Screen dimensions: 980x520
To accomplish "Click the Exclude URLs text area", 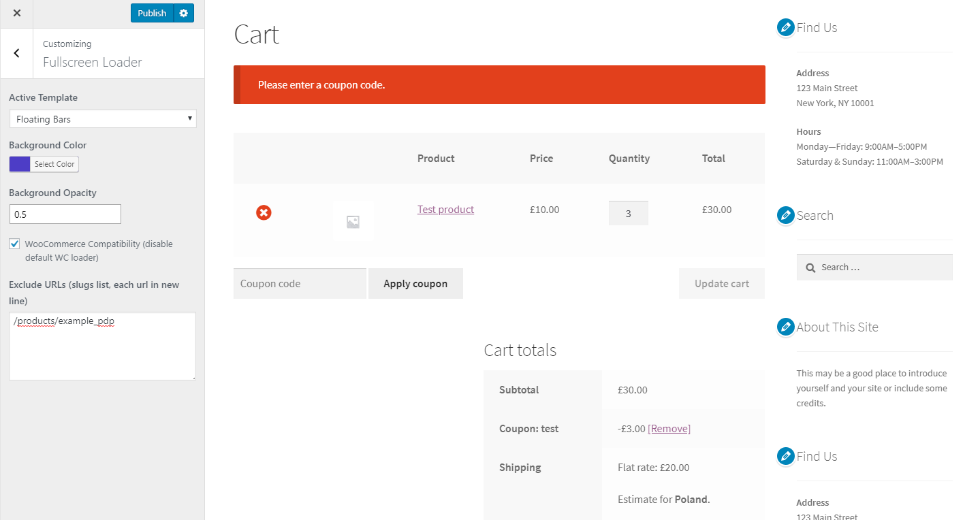I will tap(103, 346).
